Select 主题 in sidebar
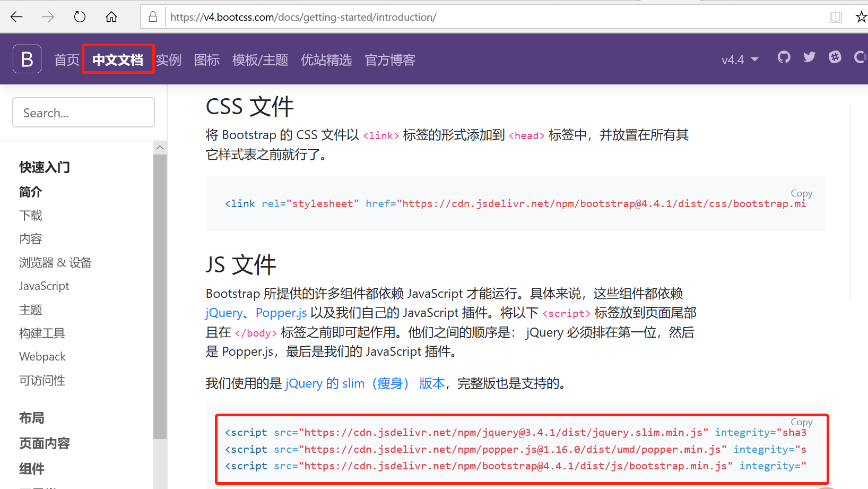The image size is (868, 489). click(x=31, y=310)
